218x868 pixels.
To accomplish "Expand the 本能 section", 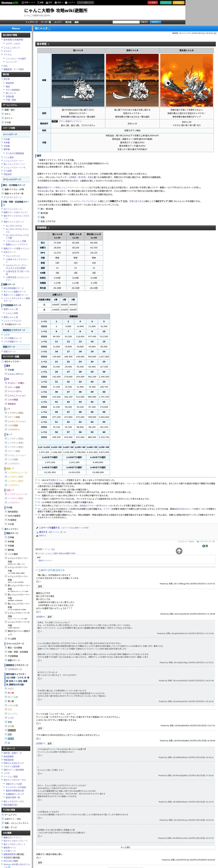I will (x=39, y=217).
